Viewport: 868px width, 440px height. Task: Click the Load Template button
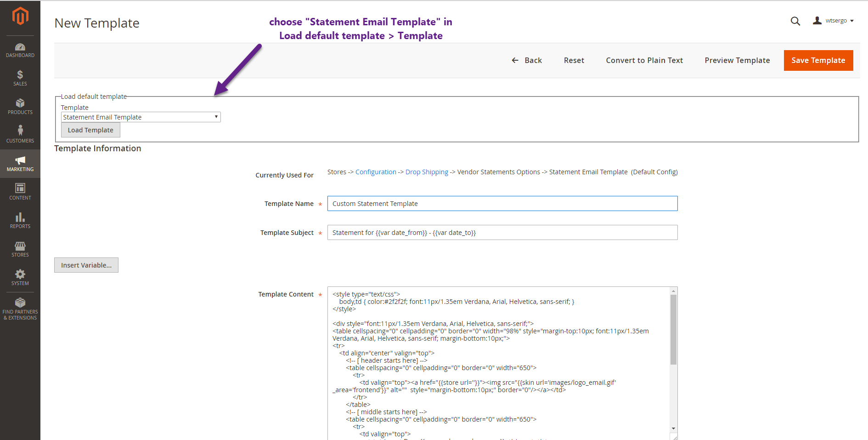pyautogui.click(x=90, y=130)
